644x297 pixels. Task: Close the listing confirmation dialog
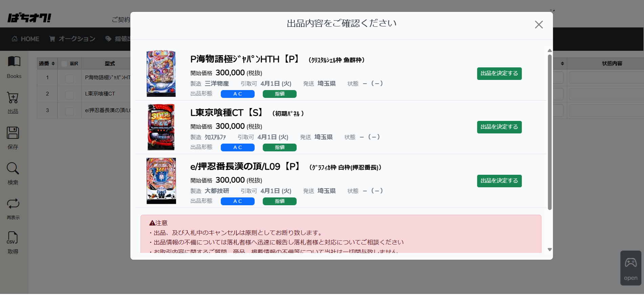point(539,24)
